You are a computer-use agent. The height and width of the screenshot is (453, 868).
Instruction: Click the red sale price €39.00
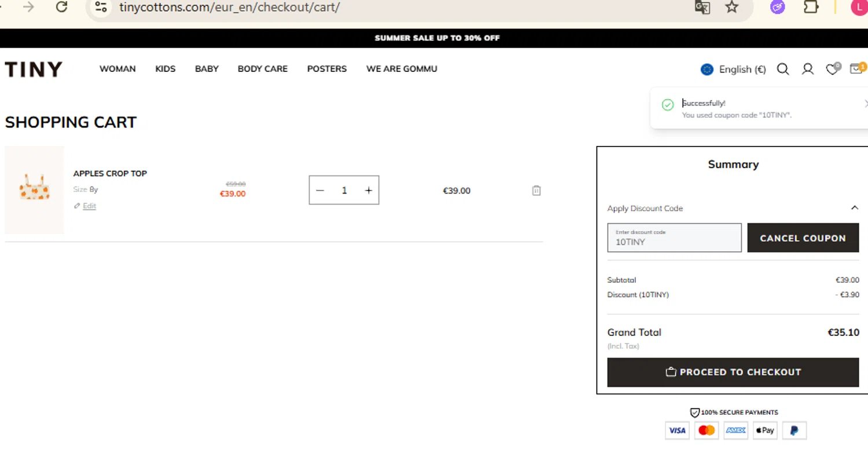click(233, 194)
